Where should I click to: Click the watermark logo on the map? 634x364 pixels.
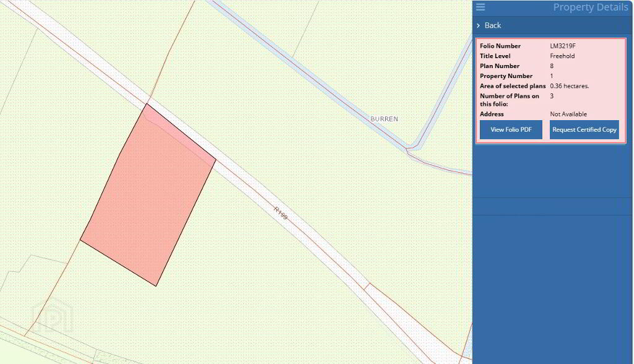pyautogui.click(x=53, y=317)
